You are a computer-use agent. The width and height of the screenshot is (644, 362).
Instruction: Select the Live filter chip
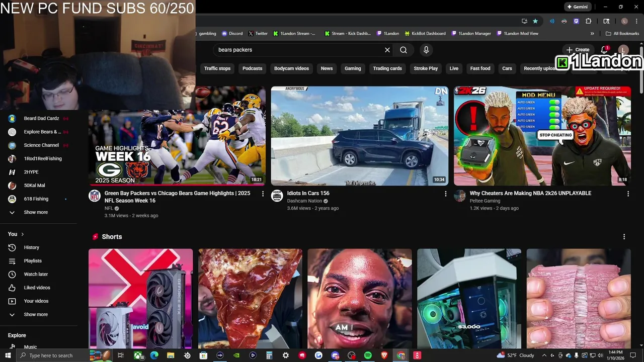point(454,68)
